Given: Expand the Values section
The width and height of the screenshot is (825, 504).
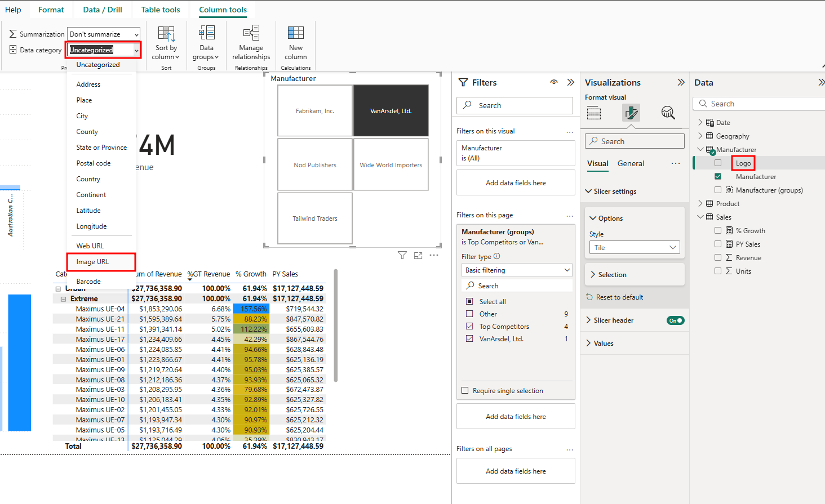Looking at the screenshot, I should click(588, 344).
